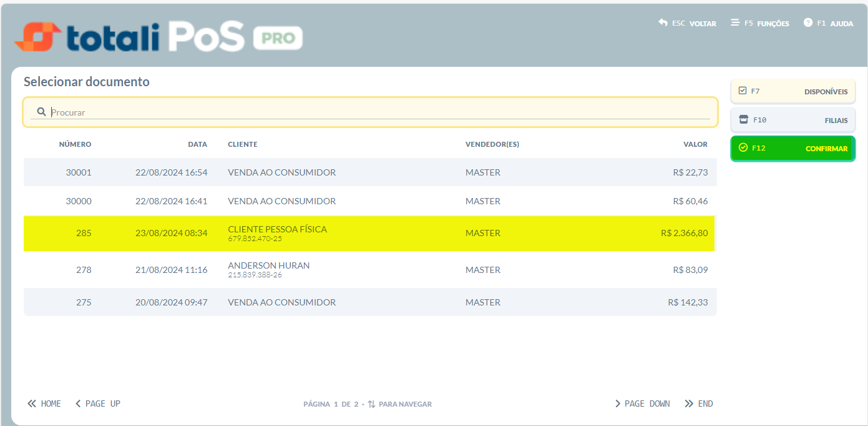Click the client name ANDERSON HURAN
Viewport: 868px width, 426px height.
pos(269,265)
